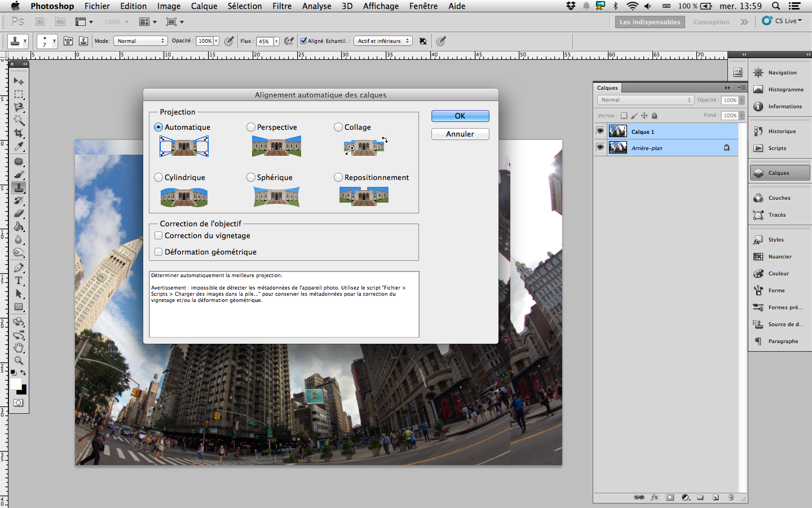Open the Affichage menu
Viewport: 812px width, 508px height.
(381, 6)
